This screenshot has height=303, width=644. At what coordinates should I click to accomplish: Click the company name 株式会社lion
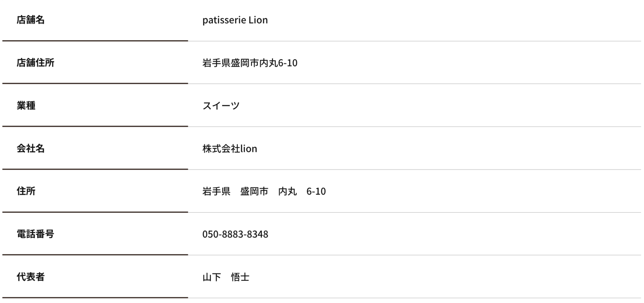pyautogui.click(x=230, y=148)
